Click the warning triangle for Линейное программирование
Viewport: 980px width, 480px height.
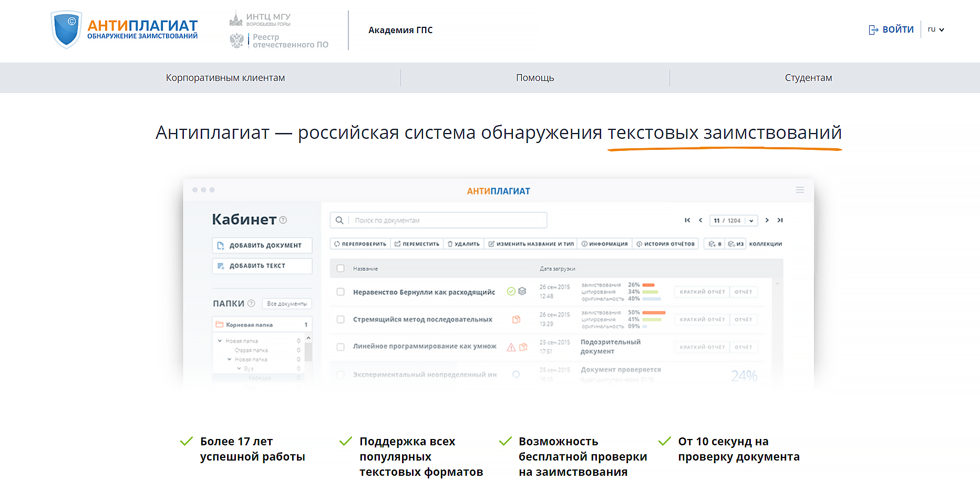coord(511,347)
